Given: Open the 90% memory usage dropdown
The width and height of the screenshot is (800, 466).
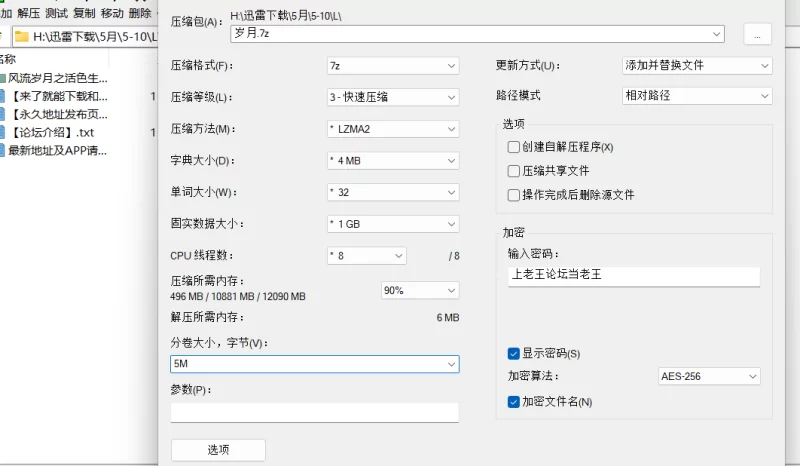Looking at the screenshot, I should pos(420,290).
